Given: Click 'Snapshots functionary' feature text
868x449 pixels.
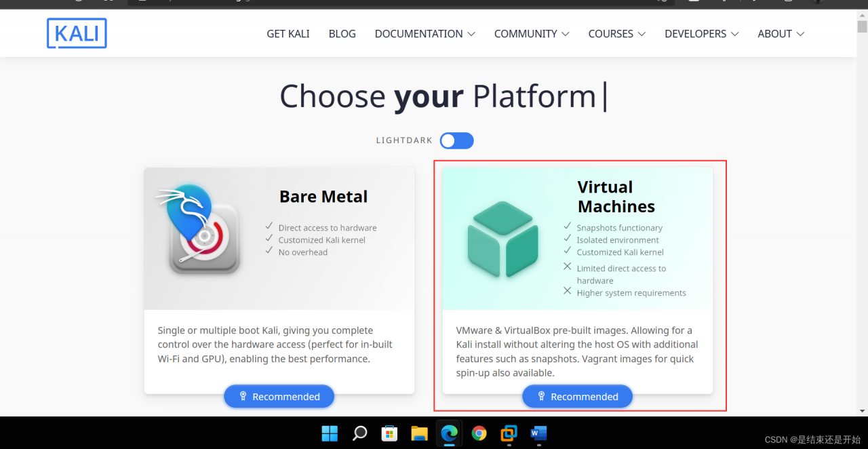Looking at the screenshot, I should pos(620,228).
